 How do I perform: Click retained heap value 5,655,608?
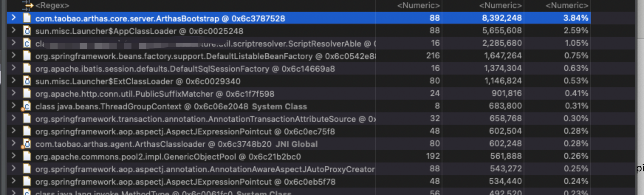[502, 30]
